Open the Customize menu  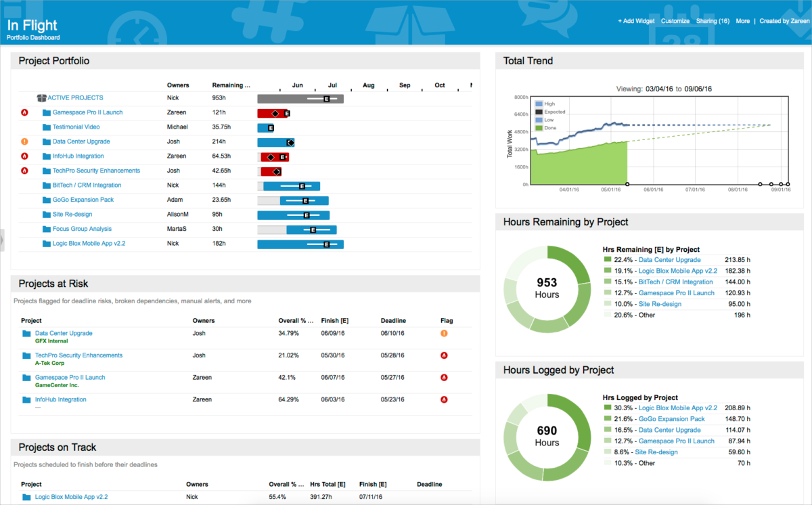[675, 21]
